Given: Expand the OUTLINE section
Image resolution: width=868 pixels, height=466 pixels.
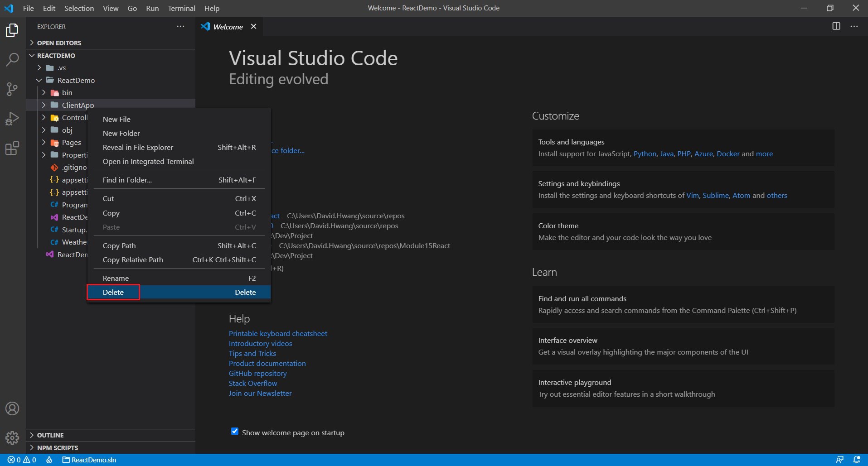Looking at the screenshot, I should coord(111,435).
